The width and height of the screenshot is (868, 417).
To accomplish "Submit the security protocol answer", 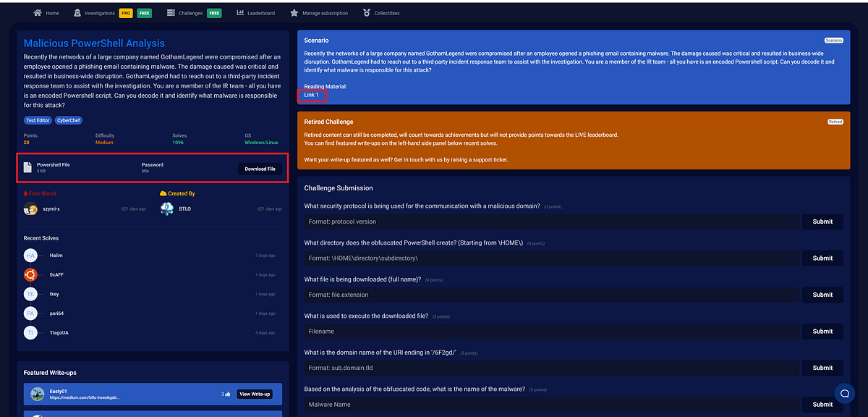I will pos(822,221).
